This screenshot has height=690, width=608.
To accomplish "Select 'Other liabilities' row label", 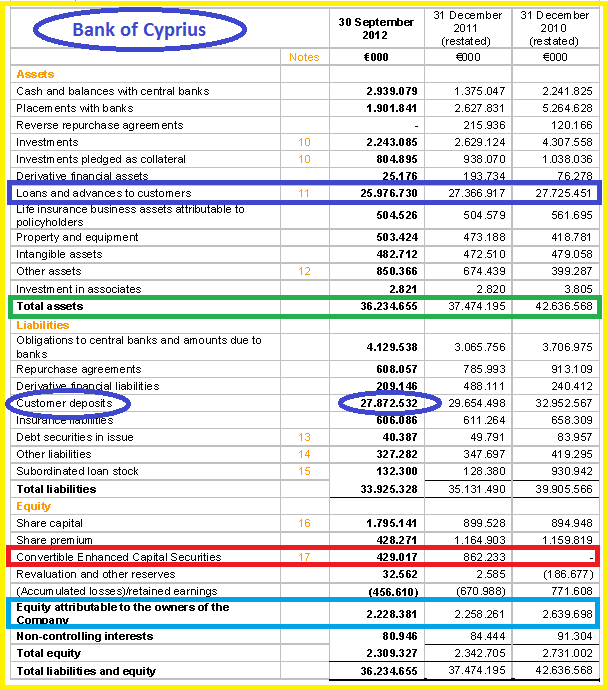I will click(x=54, y=454).
